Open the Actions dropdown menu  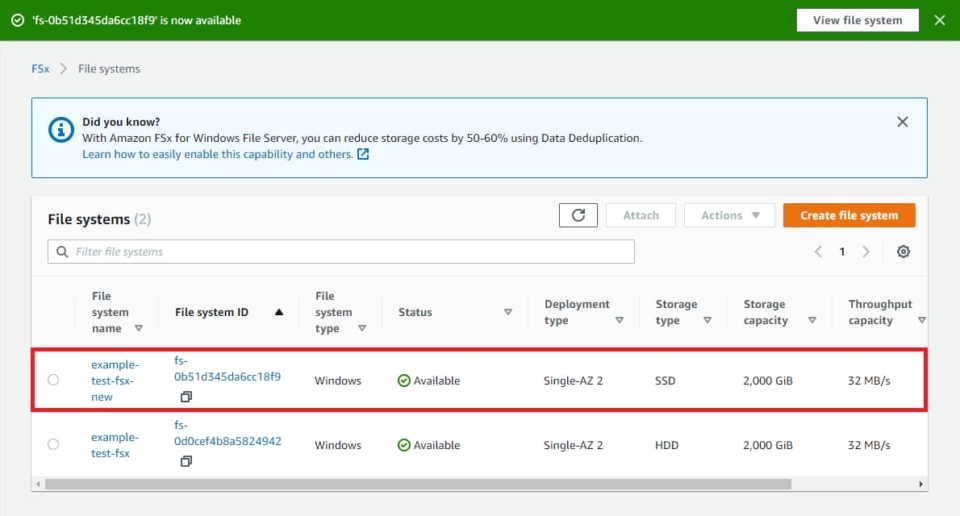coord(729,215)
